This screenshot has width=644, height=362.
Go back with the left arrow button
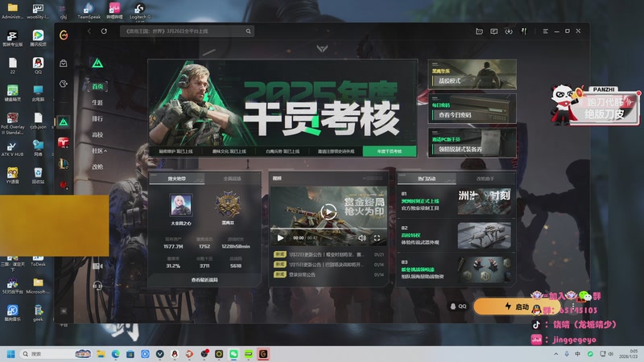coord(89,31)
